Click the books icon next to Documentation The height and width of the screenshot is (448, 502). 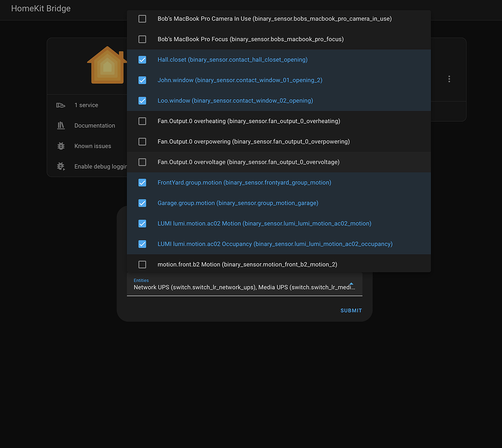(x=60, y=125)
